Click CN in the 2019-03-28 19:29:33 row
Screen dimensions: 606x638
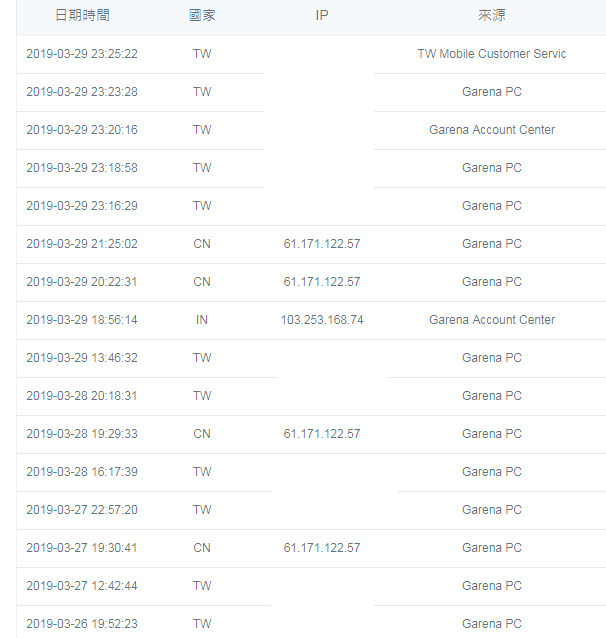coord(202,434)
